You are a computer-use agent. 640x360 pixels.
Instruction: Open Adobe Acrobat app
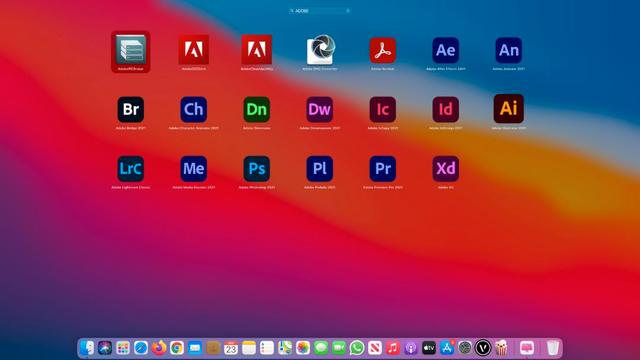[382, 50]
